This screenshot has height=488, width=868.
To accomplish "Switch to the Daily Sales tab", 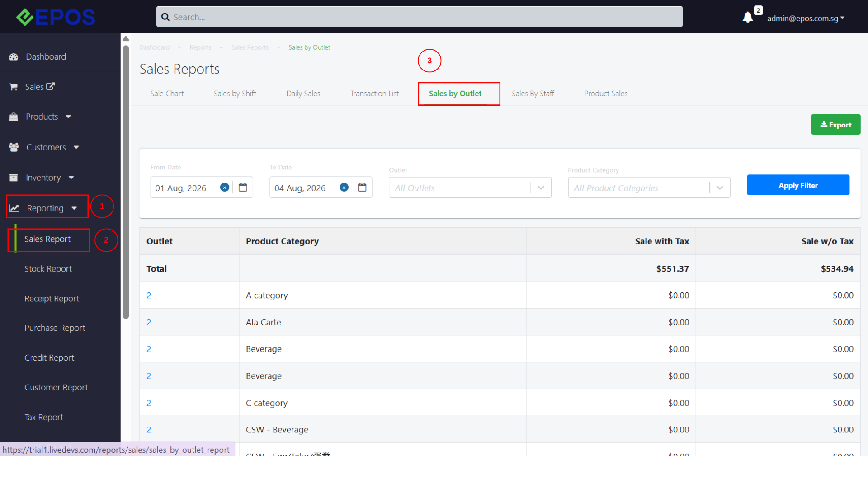I will 303,94.
